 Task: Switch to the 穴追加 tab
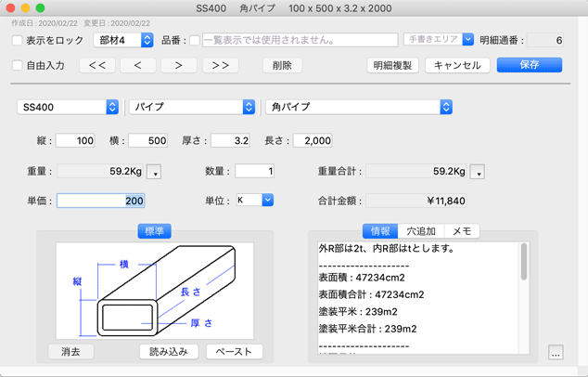click(x=420, y=231)
